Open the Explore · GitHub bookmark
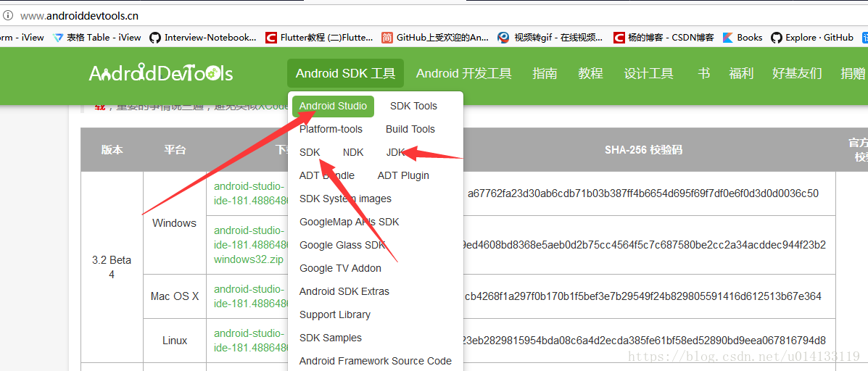This screenshot has height=371, width=868. coord(812,38)
